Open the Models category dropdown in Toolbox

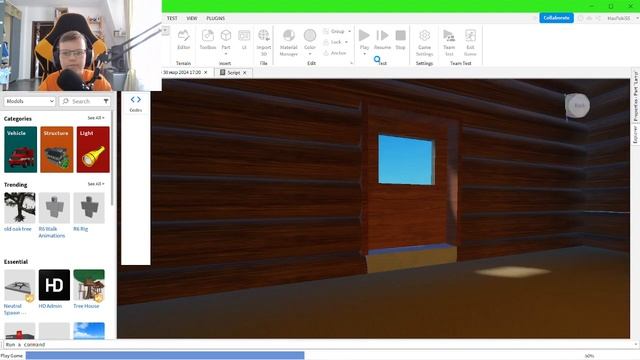(29, 101)
